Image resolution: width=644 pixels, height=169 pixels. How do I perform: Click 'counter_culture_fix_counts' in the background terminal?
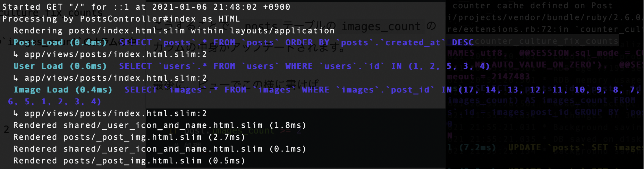pos(546,41)
